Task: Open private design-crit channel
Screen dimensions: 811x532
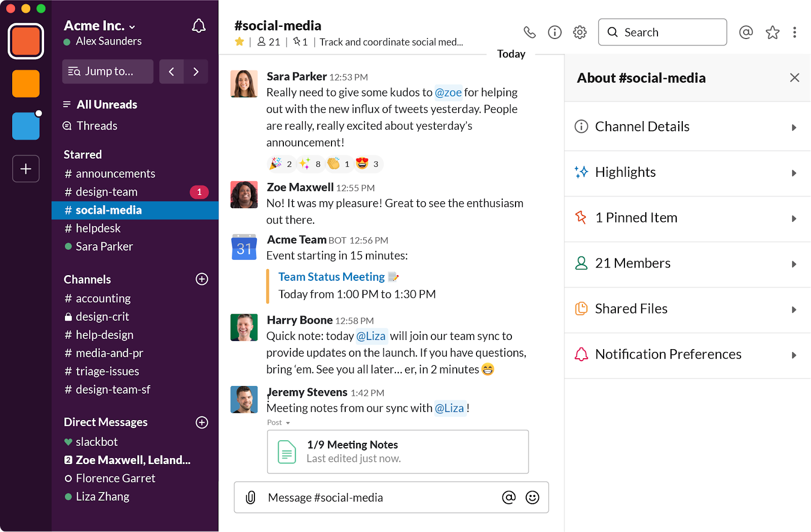Action: coord(135,317)
